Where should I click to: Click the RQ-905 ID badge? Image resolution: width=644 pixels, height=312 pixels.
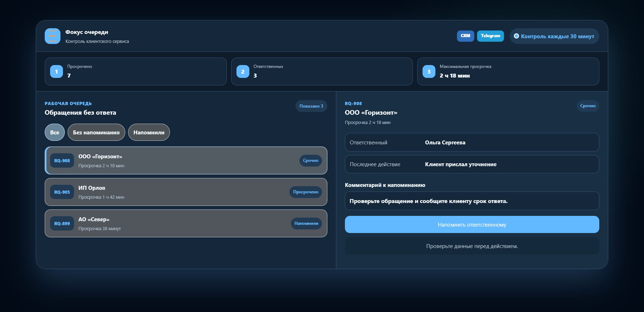click(62, 192)
